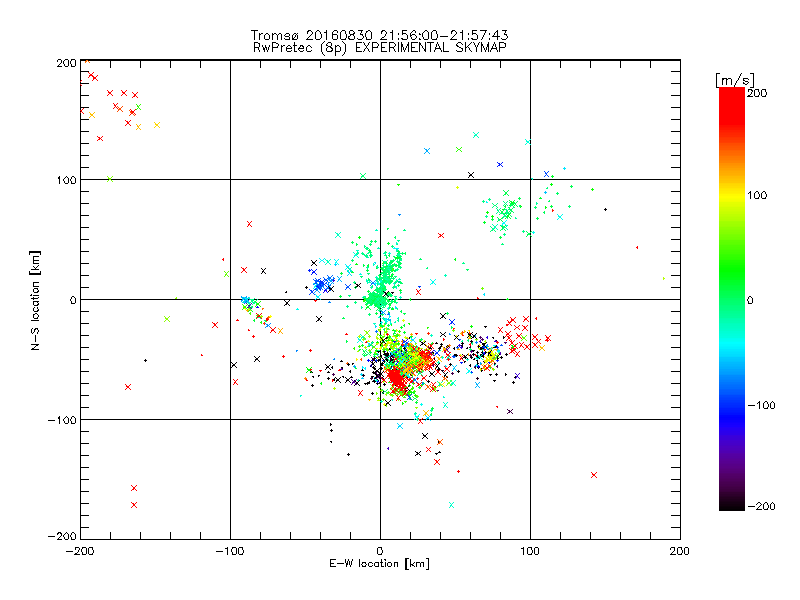Viewport: 800px width, 600px height.
Task: Click the colorbar tick label '-100'
Action: point(761,405)
